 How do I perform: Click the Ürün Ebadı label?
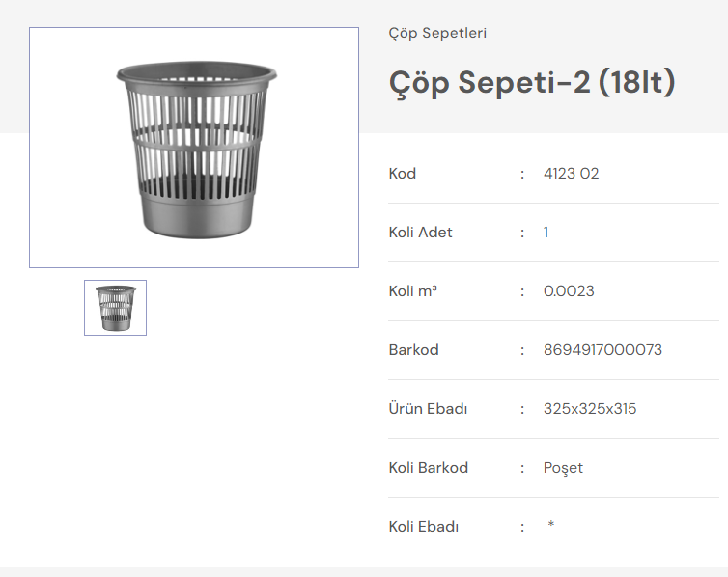428,409
